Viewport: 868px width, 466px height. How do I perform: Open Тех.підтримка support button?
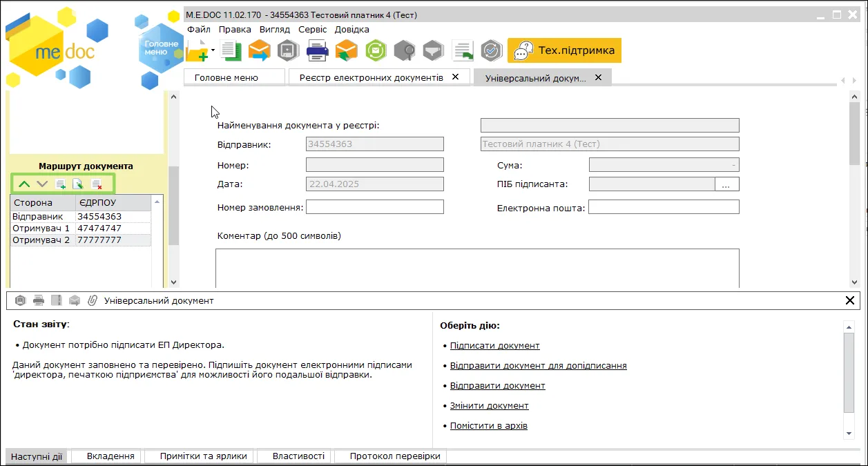tap(565, 50)
